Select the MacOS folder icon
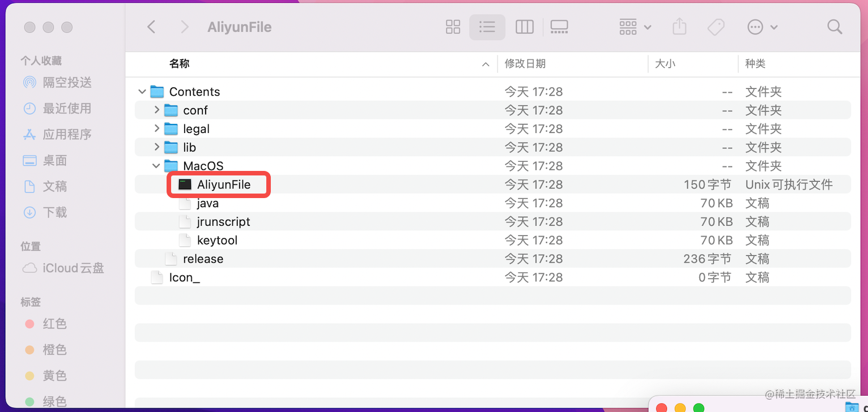 pyautogui.click(x=171, y=166)
